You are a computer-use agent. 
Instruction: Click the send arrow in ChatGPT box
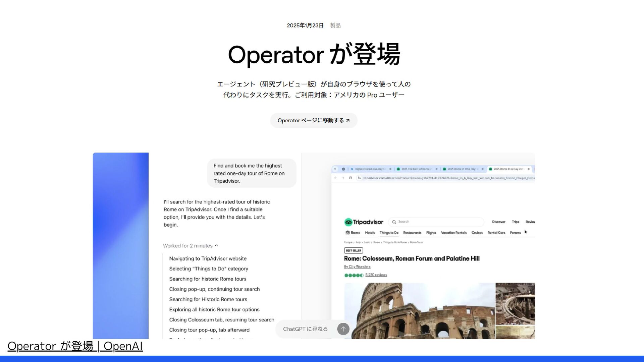343,329
